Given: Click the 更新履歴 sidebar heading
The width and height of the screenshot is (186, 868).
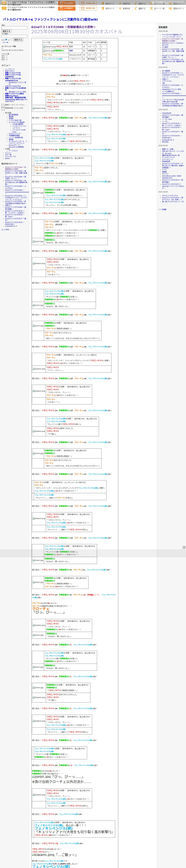Looking at the screenshot, I should [x=163, y=27].
